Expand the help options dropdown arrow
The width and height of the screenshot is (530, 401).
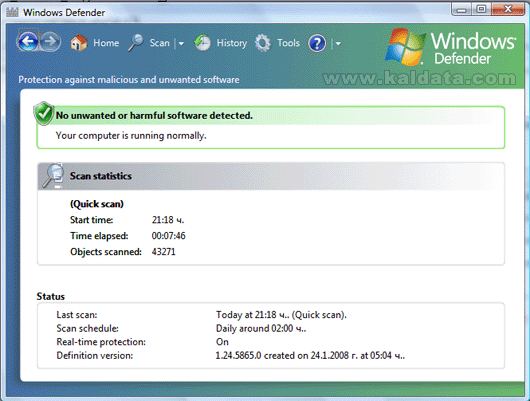(338, 43)
